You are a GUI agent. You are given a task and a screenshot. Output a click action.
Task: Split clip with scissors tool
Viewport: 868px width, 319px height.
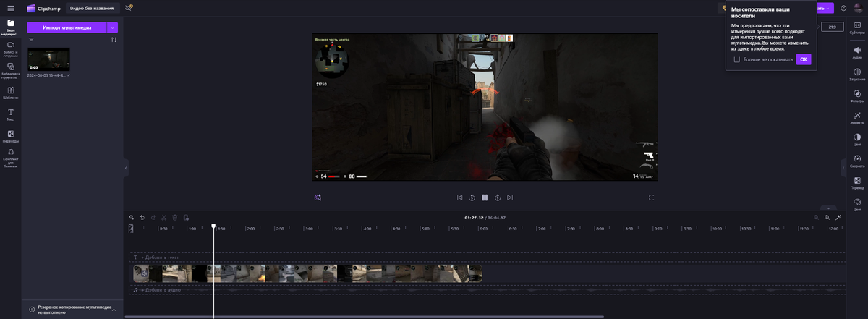(x=164, y=217)
